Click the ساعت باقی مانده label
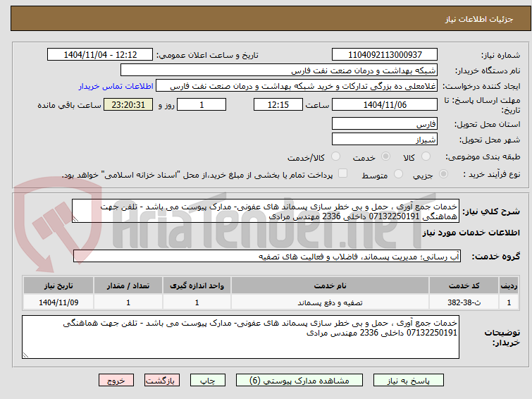The image size is (532, 399). [69, 105]
